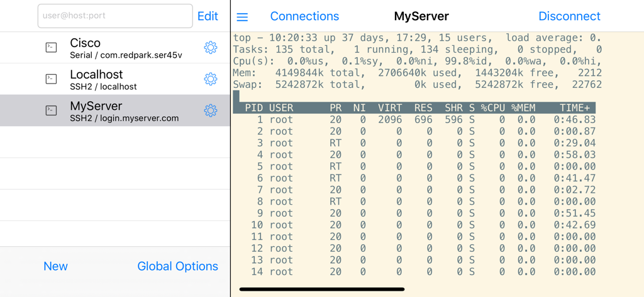Viewport: 644px width, 297px height.
Task: Click VIRT value 2096 for PID 1
Action: coord(390,120)
